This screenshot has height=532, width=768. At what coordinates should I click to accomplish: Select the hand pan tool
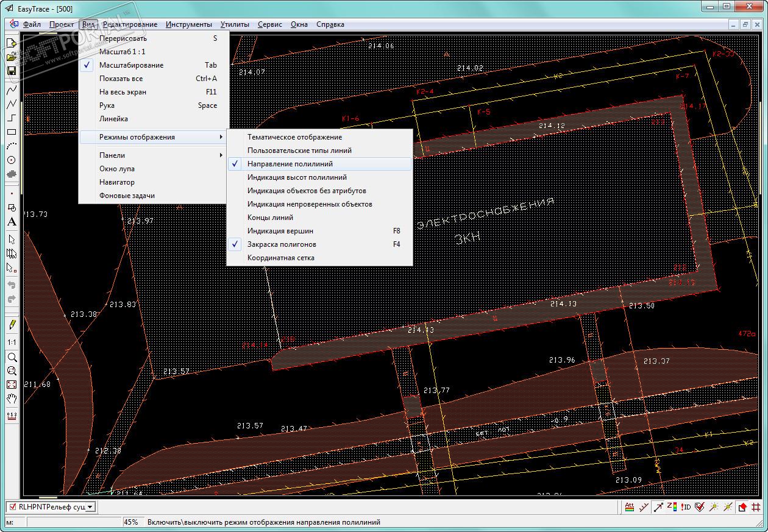coord(11,399)
